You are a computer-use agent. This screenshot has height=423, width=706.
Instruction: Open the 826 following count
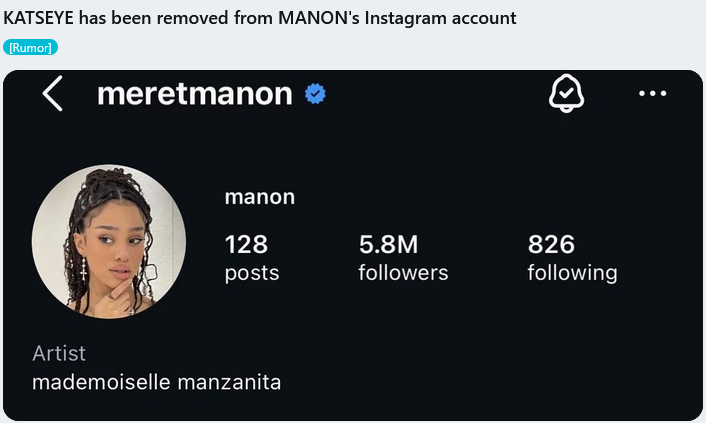(551, 244)
